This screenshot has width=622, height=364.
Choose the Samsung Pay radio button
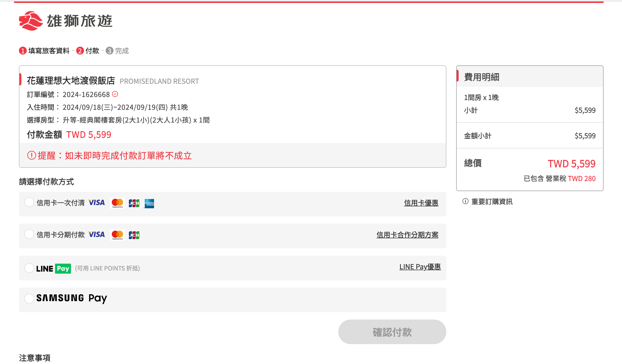29,299
